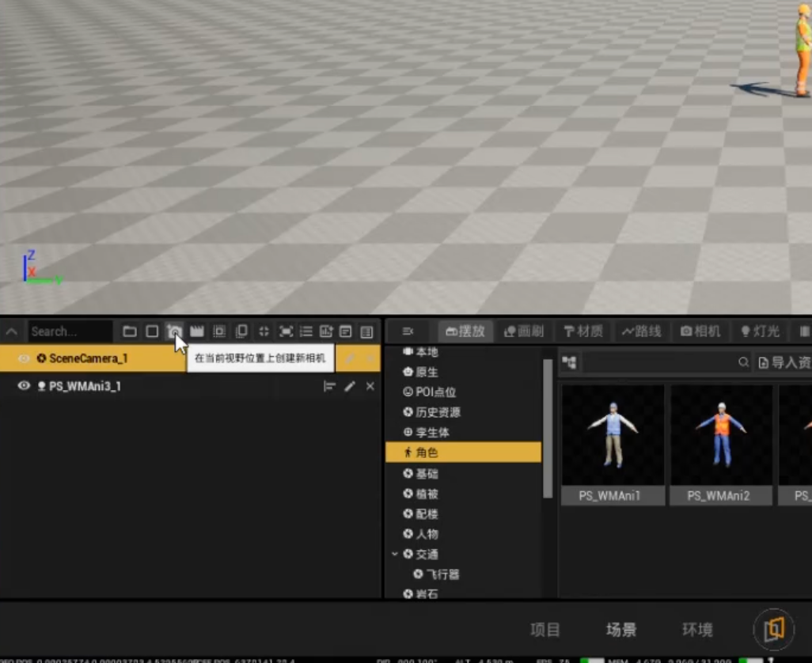Click the hierarchy tree icon beside asset search

(569, 362)
